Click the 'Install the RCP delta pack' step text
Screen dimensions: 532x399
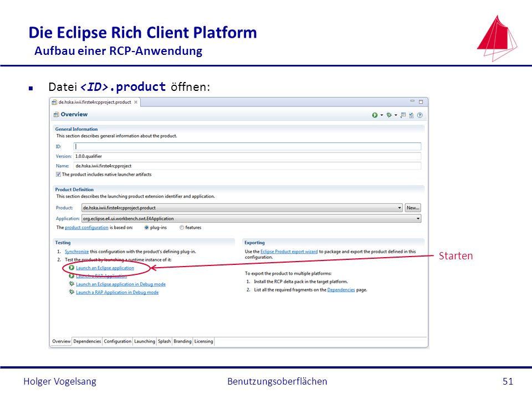click(301, 282)
